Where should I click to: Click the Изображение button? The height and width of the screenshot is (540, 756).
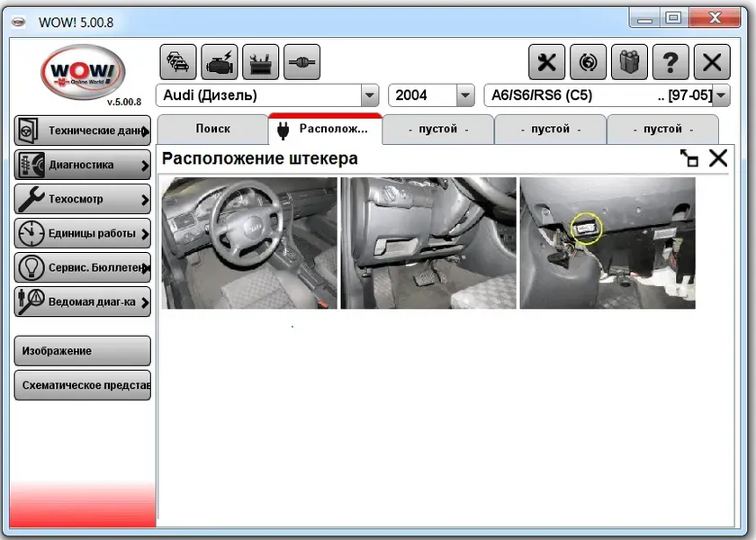tap(83, 351)
